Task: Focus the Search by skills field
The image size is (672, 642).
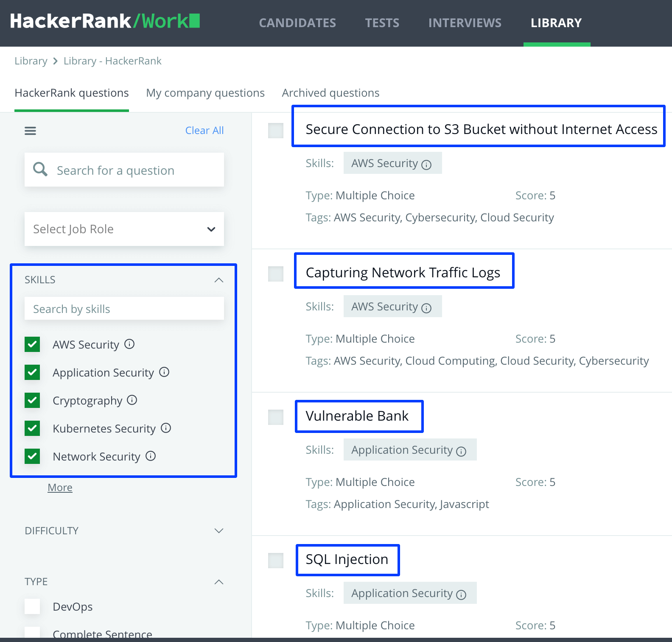Action: 124,308
